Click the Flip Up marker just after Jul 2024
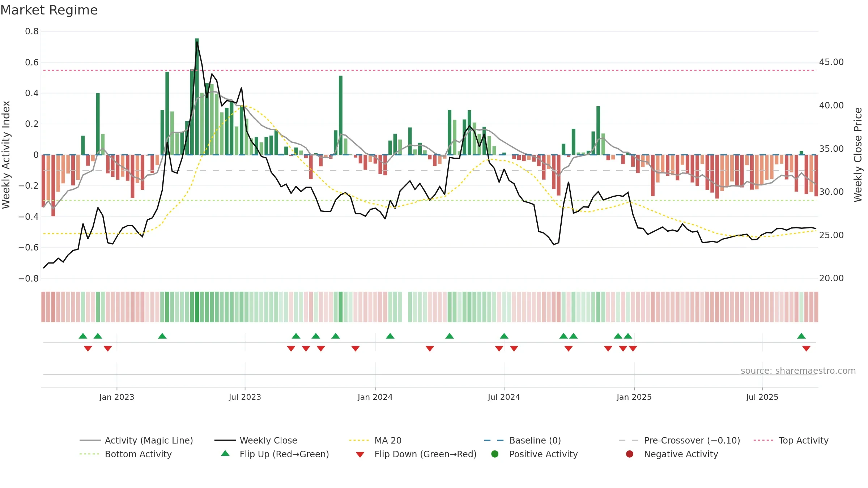Screen dimensions: 868x488 504,336
